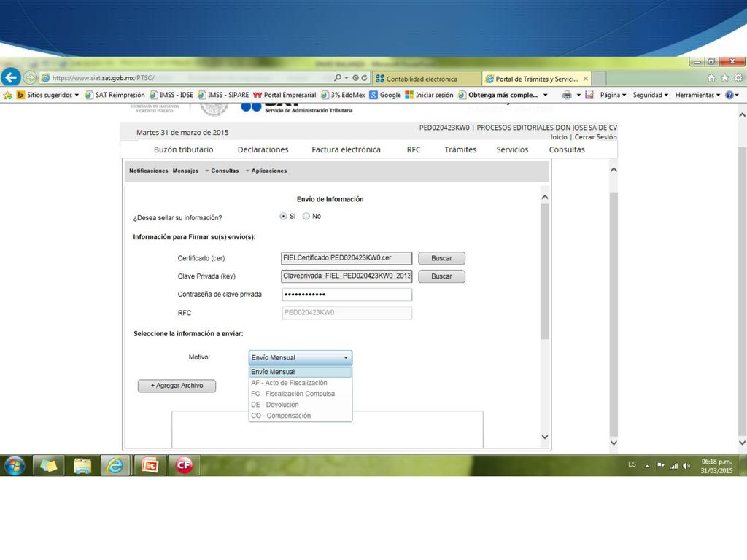Open Buzón tributario menu
The height and width of the screenshot is (560, 747).
coord(183,149)
